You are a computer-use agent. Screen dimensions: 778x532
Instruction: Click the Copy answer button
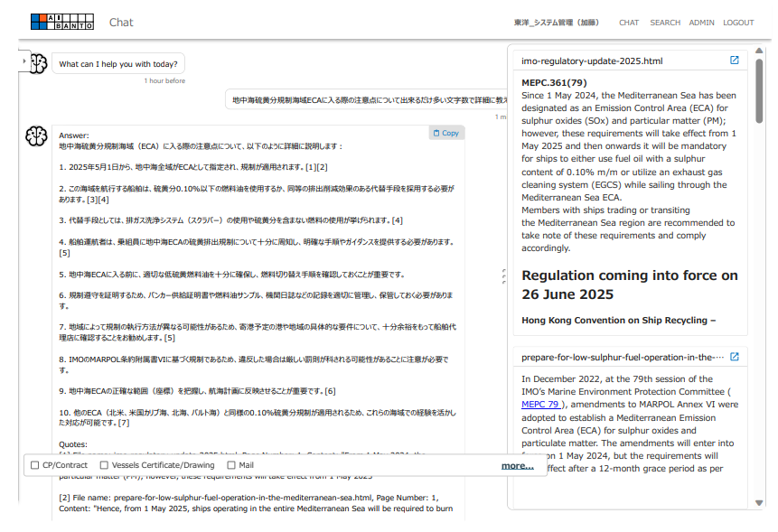pyautogui.click(x=446, y=133)
